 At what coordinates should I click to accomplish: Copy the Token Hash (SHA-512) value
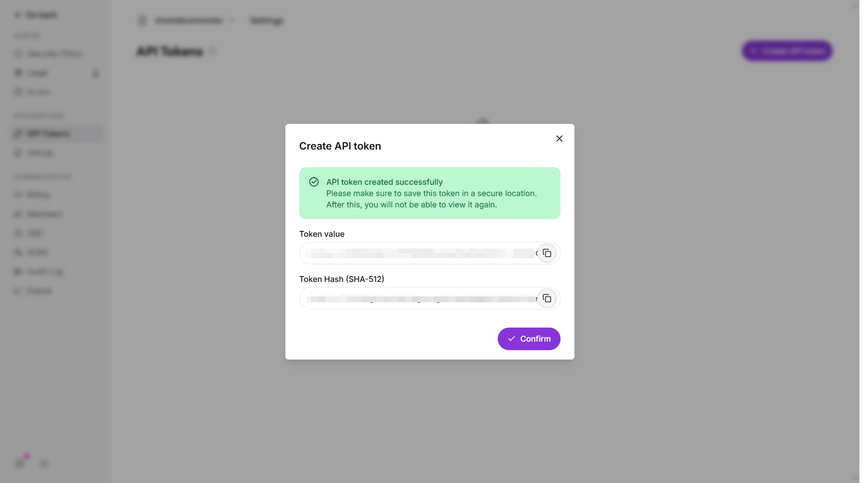[x=547, y=298]
